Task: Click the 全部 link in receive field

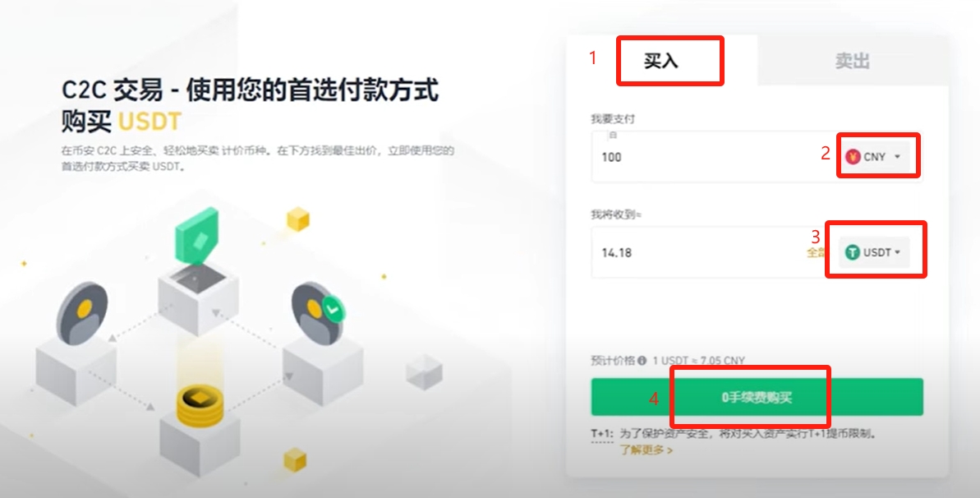Action: (817, 252)
